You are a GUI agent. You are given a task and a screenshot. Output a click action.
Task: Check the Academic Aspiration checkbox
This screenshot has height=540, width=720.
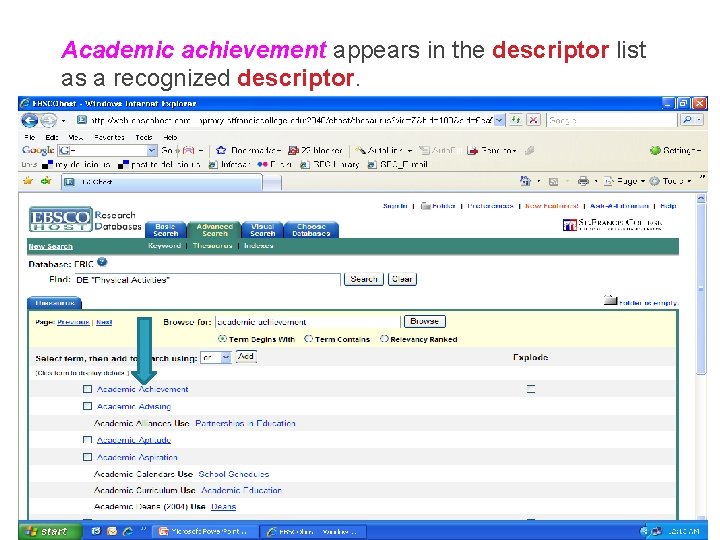(x=87, y=457)
